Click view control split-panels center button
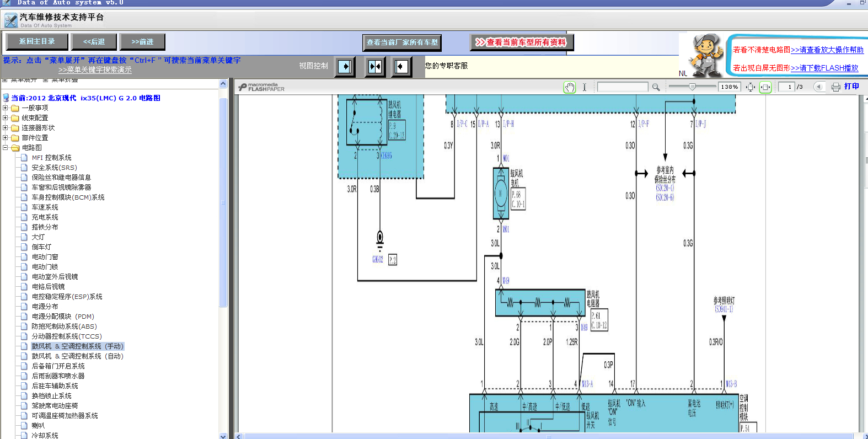Screen dimensions: 868x439 click(375, 67)
